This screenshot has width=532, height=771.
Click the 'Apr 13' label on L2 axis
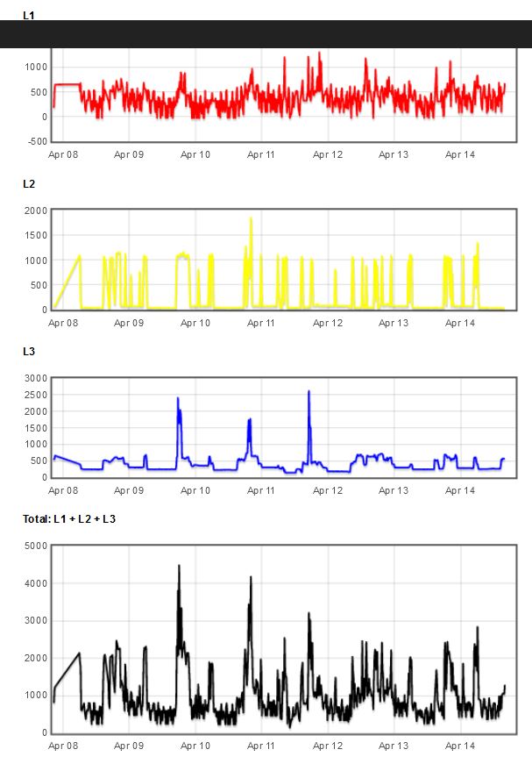pos(394,323)
